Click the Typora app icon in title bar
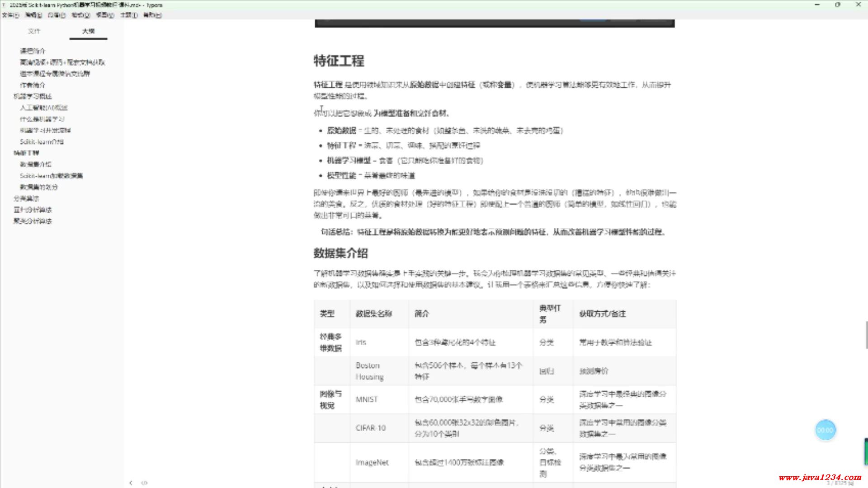Viewport: 868px width, 488px height. tap(4, 5)
